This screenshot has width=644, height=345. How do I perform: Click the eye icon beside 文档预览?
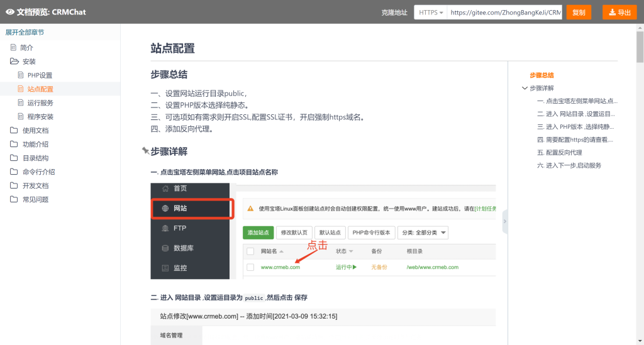pyautogui.click(x=10, y=13)
